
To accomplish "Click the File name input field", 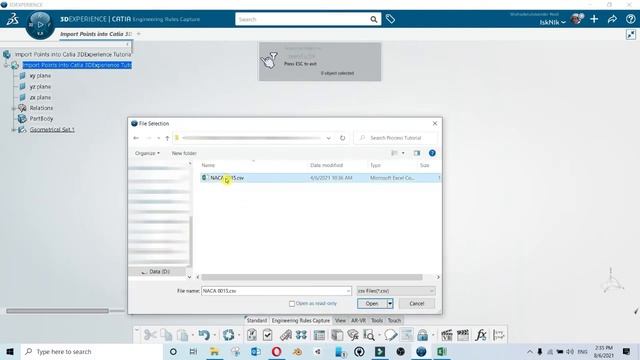I will point(276,291).
